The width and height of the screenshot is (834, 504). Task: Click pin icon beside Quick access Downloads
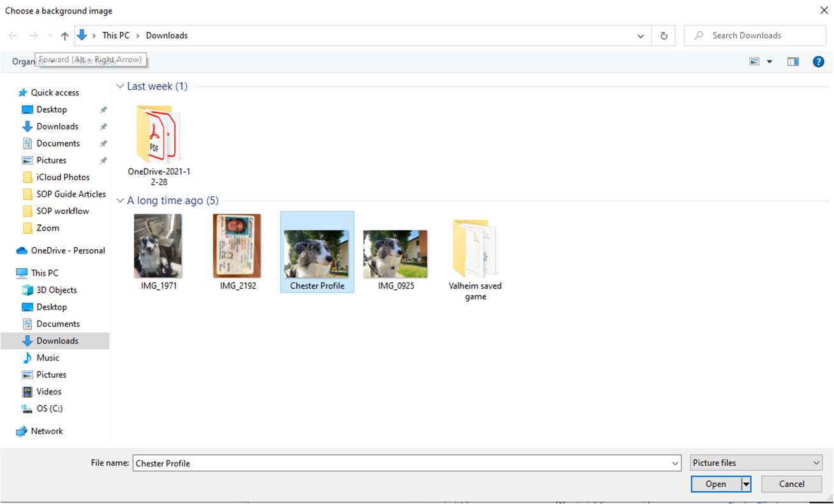coord(103,126)
